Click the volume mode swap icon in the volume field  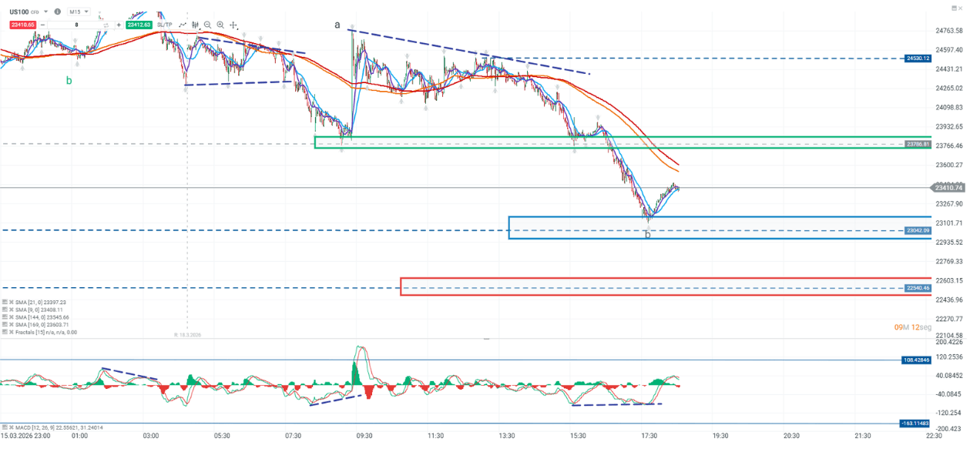pos(106,25)
